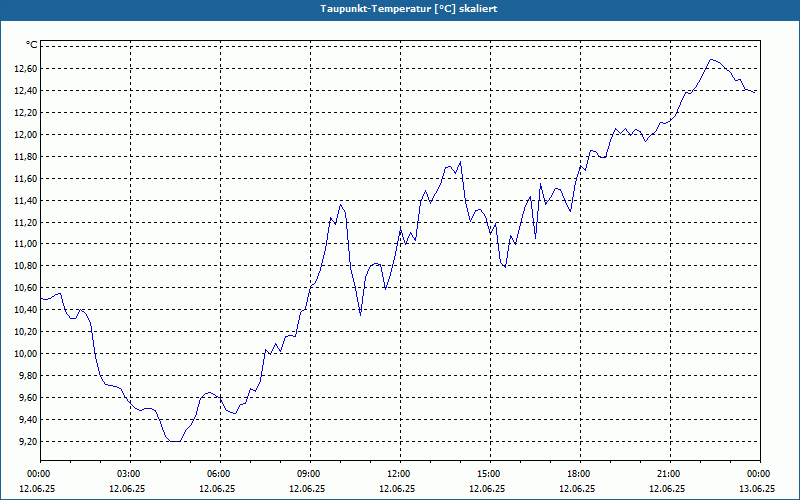Select the 10,80 axis value
The width and height of the screenshot is (800, 500).
pos(28,266)
